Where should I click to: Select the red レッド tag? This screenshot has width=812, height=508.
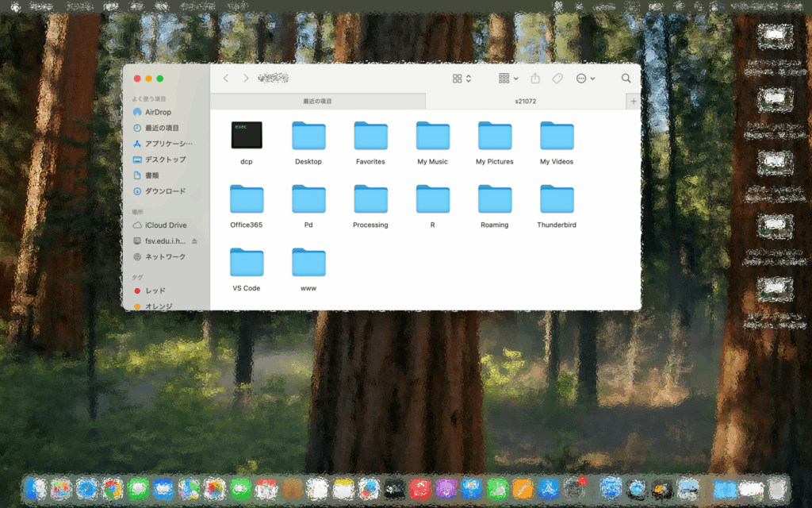tap(155, 291)
